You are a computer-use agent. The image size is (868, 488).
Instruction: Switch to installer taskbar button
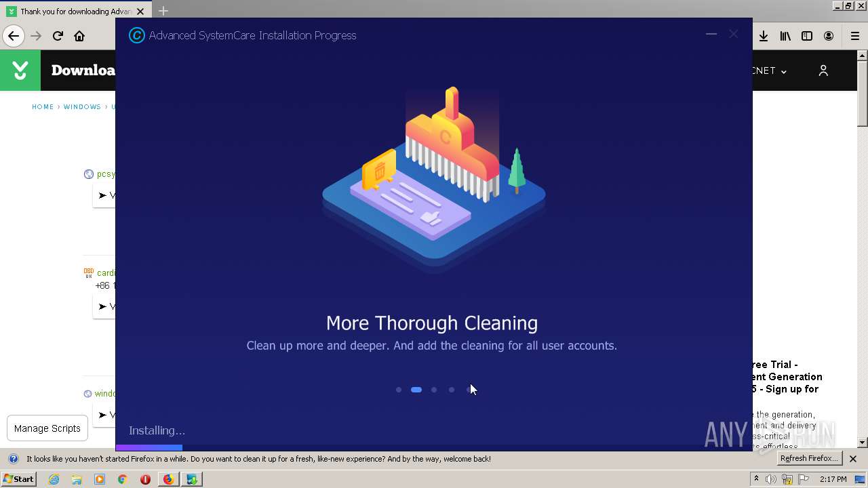tap(192, 479)
